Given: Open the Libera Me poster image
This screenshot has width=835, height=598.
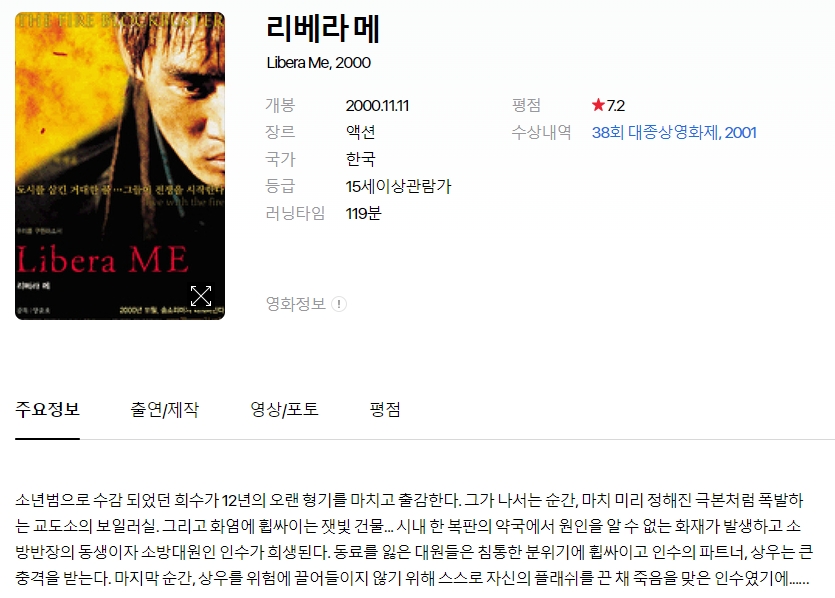Looking at the screenshot, I should [x=120, y=166].
